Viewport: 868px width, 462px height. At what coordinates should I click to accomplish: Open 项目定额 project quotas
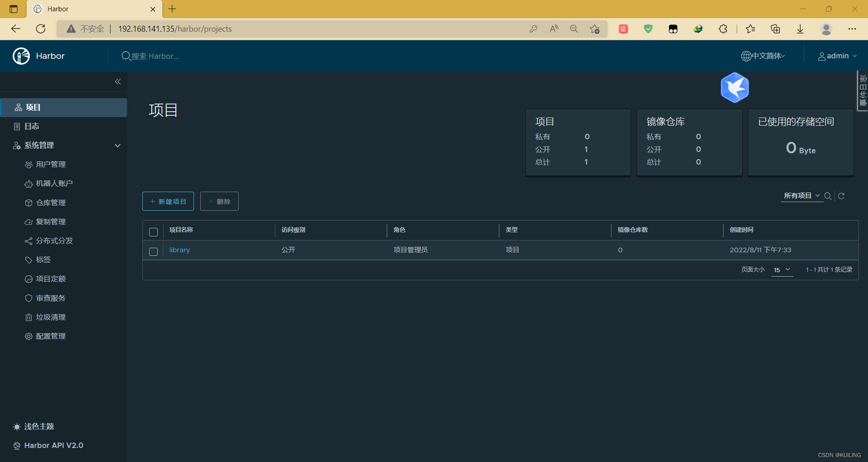pos(51,279)
